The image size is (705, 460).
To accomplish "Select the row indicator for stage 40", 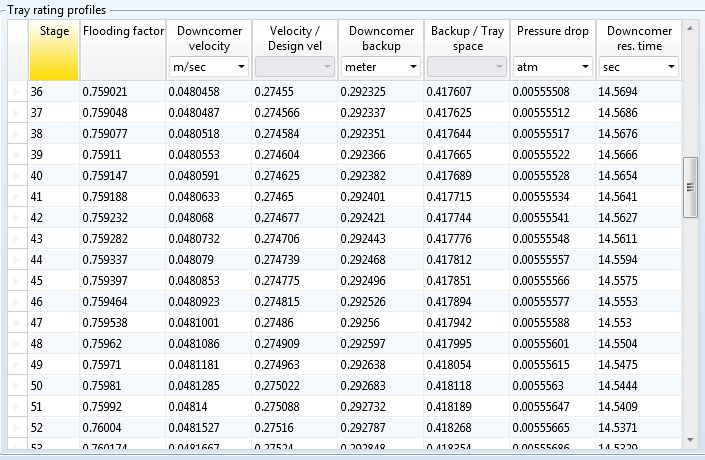I will click(x=15, y=175).
